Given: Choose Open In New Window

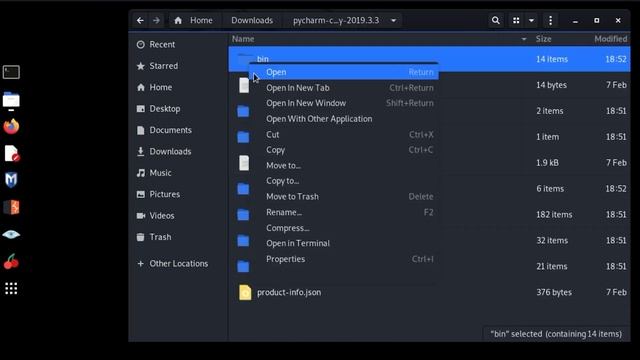Looking at the screenshot, I should [x=344, y=103].
